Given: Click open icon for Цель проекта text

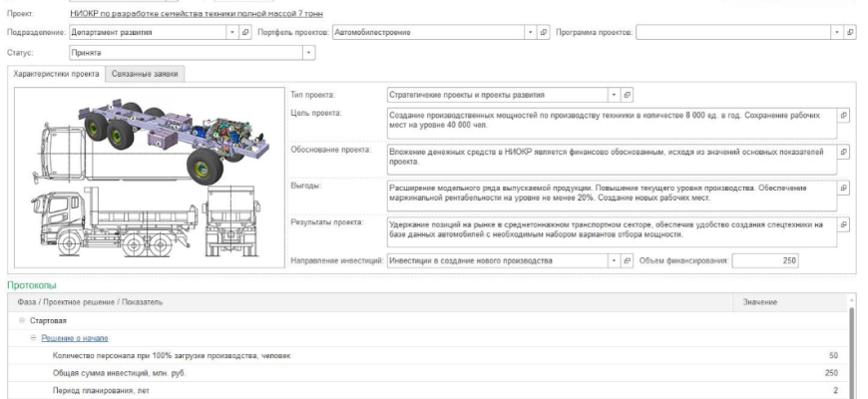Looking at the screenshot, I should [844, 116].
